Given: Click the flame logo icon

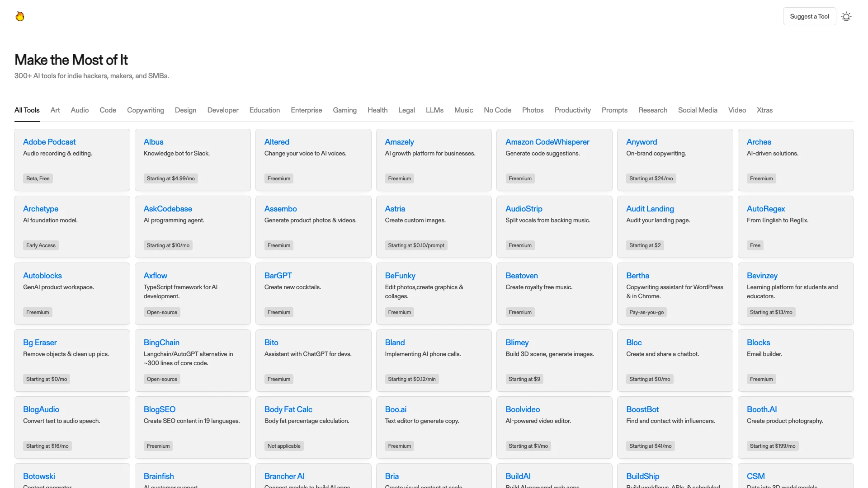Looking at the screenshot, I should (20, 16).
